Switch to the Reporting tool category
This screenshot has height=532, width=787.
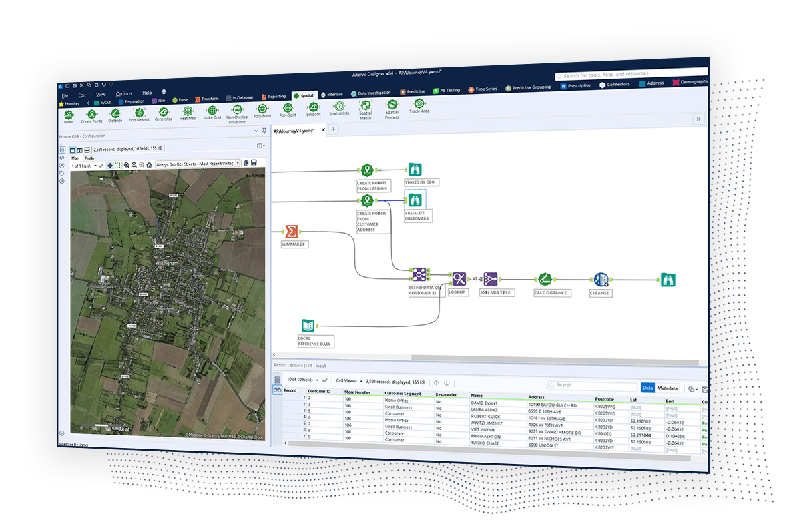273,97
